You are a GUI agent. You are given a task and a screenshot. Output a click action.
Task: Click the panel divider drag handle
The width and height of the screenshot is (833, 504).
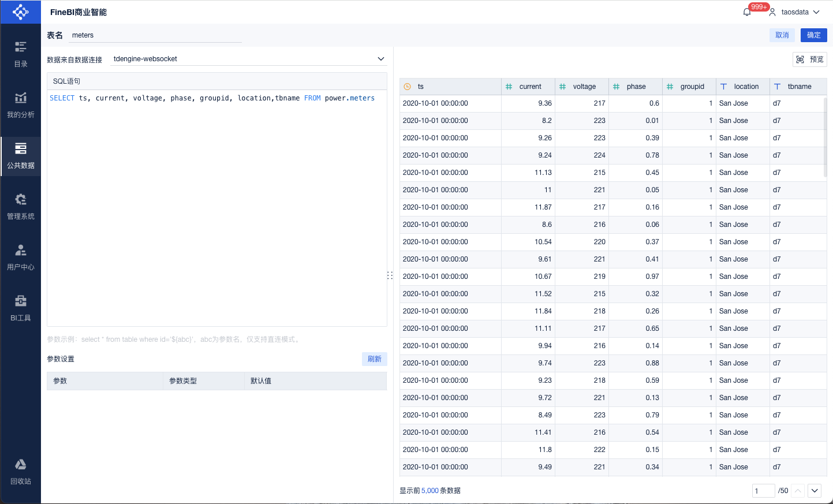tap(390, 275)
